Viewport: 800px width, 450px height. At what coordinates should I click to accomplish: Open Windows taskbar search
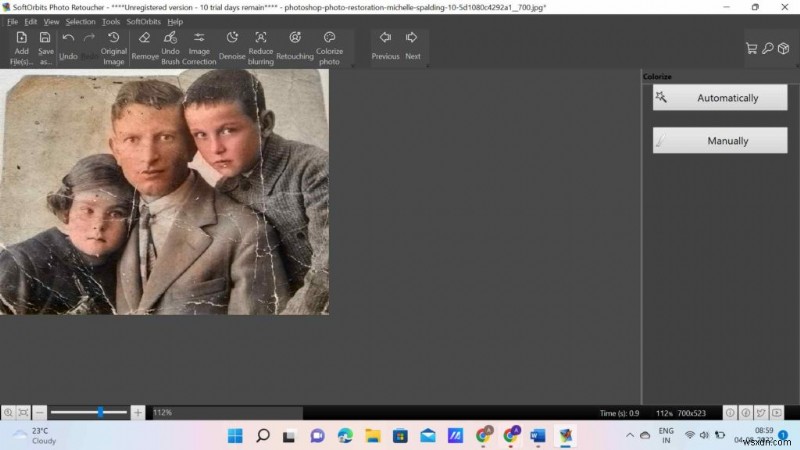[263, 436]
